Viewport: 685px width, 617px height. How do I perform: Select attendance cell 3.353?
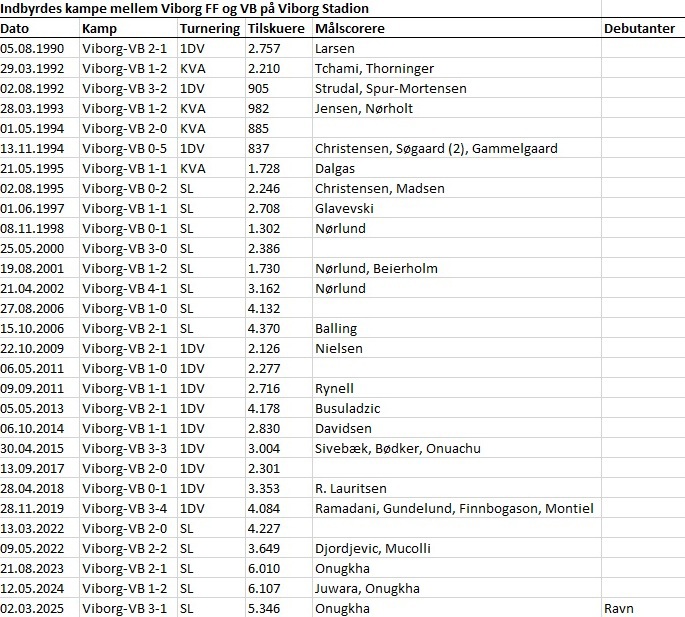264,489
